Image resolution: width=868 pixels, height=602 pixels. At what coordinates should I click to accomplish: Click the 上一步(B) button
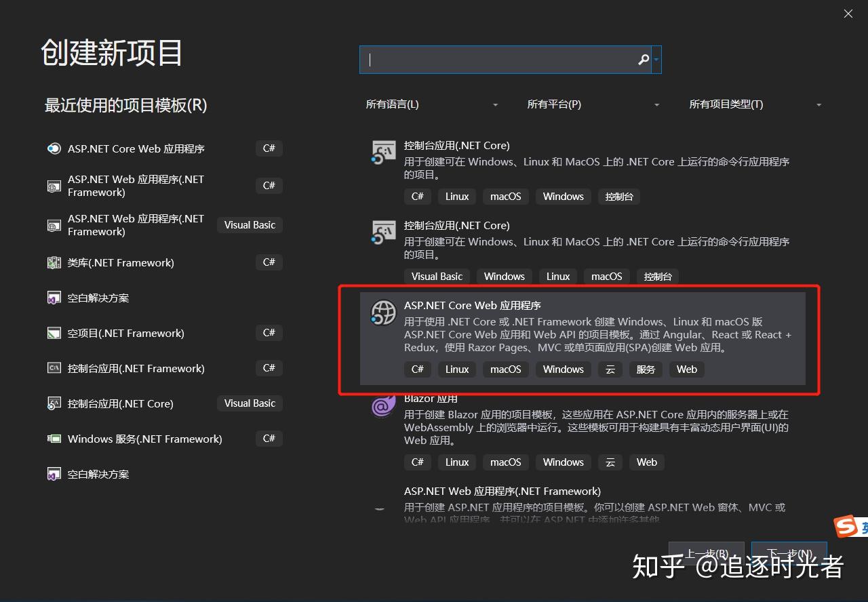point(706,553)
